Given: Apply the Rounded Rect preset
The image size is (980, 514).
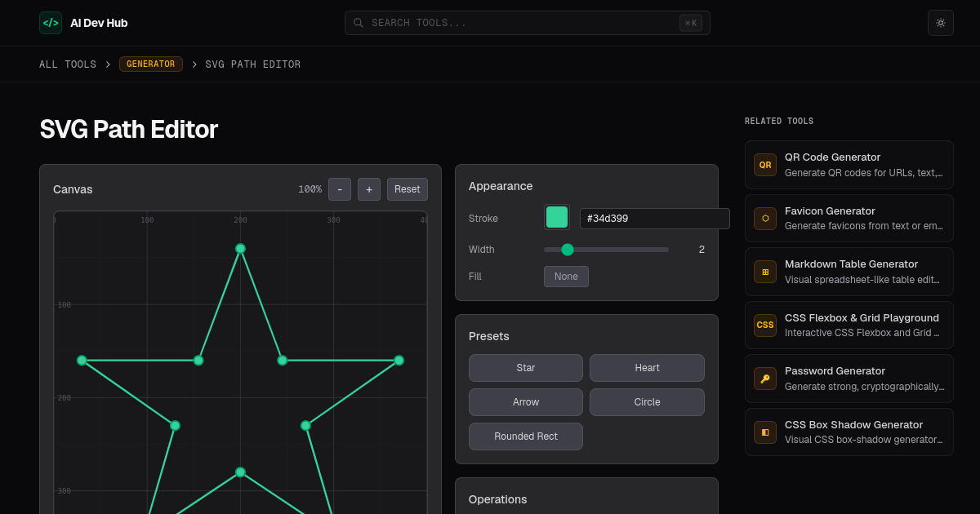Looking at the screenshot, I should point(526,436).
